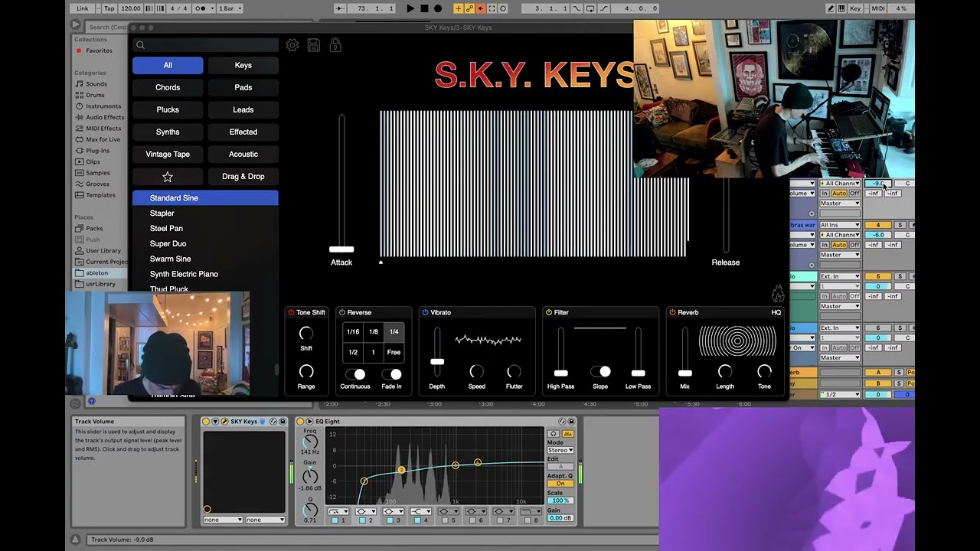Toggle the Tone Shift power button
Viewport: 980px width, 551px height.
[291, 312]
